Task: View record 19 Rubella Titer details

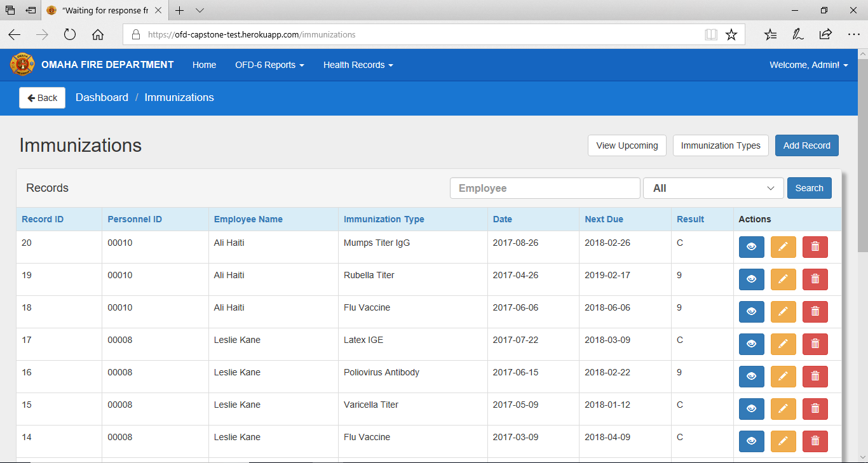Action: pos(752,279)
